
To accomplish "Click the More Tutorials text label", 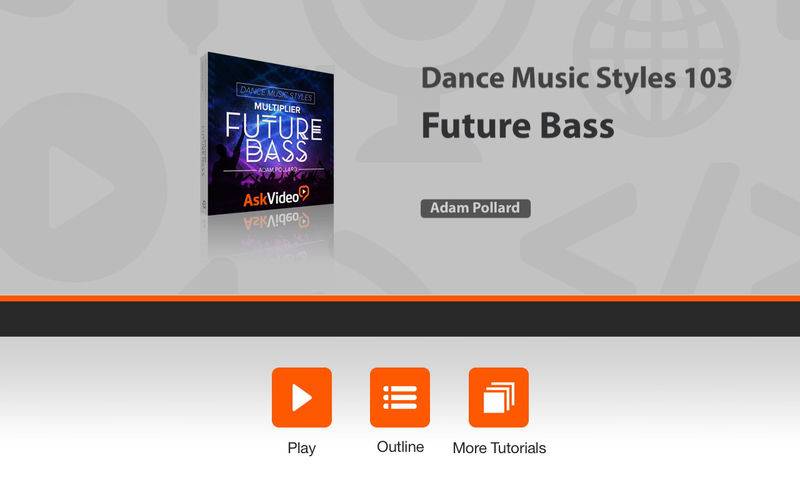I will pyautogui.click(x=499, y=448).
